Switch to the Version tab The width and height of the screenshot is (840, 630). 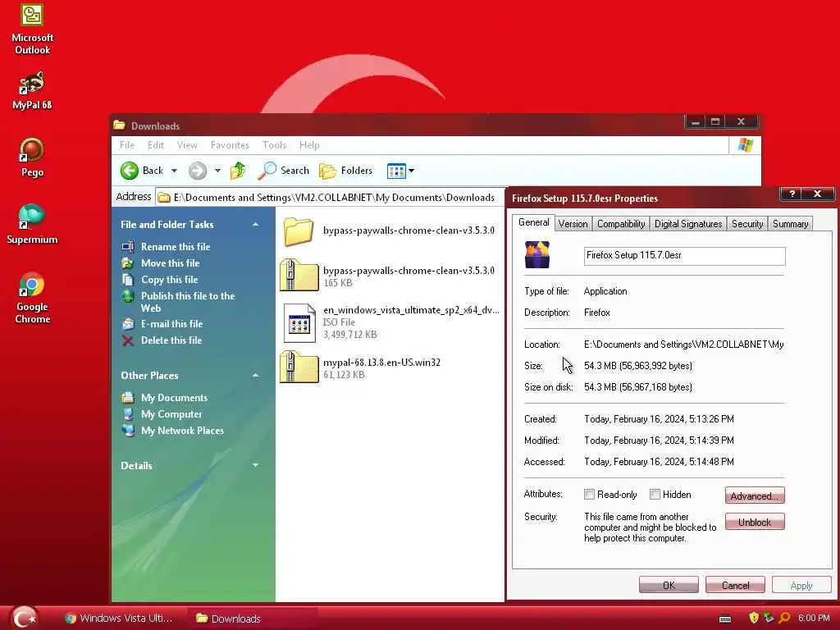pyautogui.click(x=573, y=224)
